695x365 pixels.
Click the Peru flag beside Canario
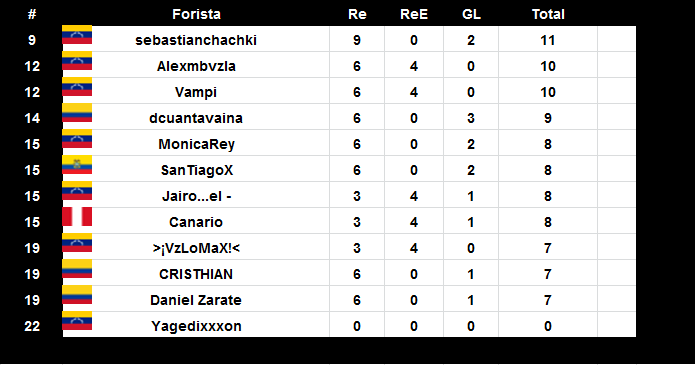[x=77, y=216]
